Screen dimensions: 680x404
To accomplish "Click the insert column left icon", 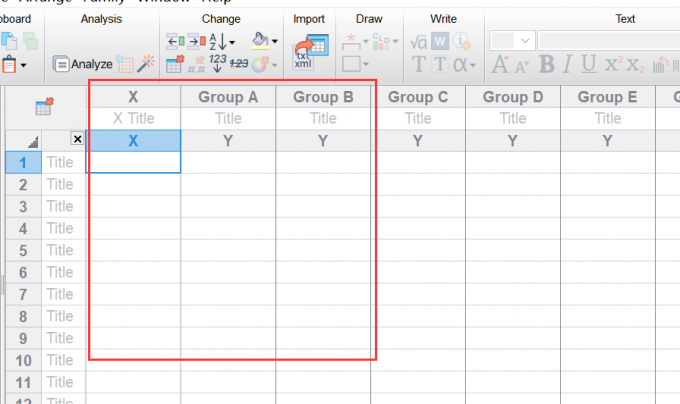I will [x=176, y=42].
